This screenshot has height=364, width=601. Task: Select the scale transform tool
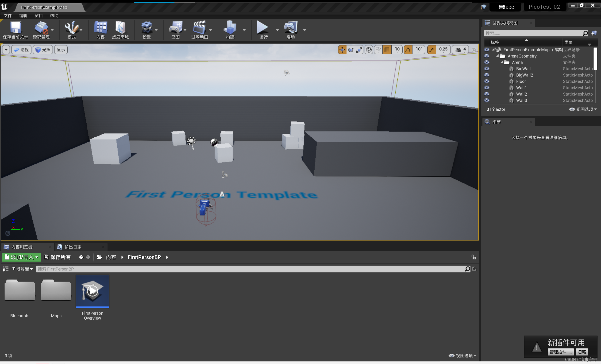click(x=359, y=50)
